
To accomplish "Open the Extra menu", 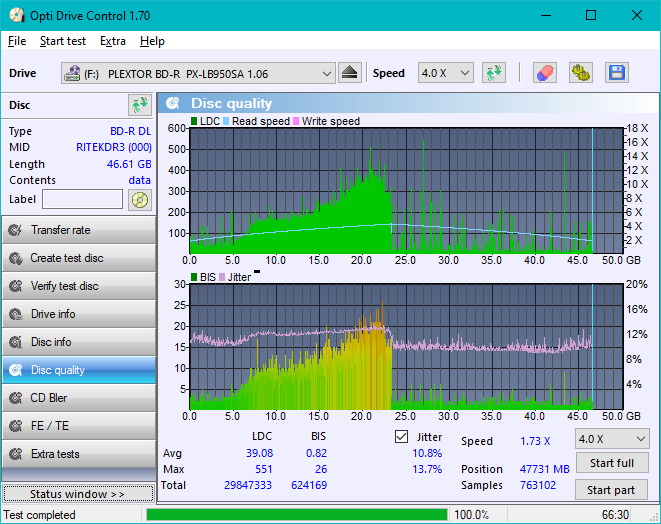I will pos(113,41).
